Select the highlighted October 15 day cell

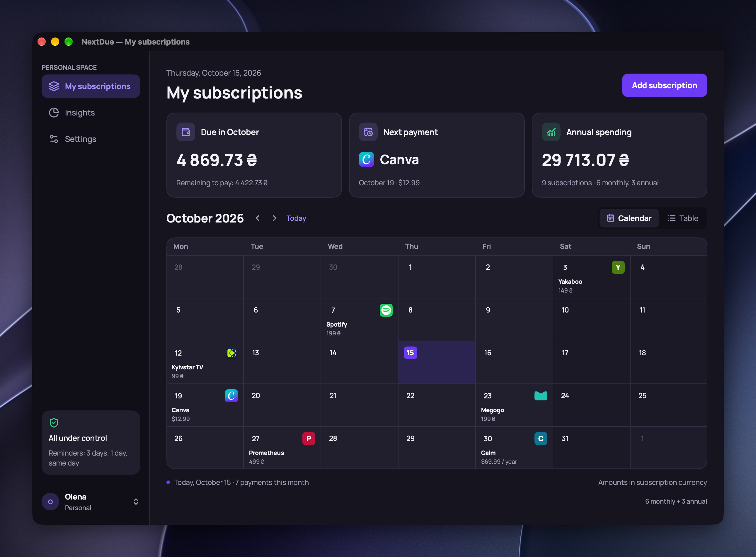click(437, 362)
